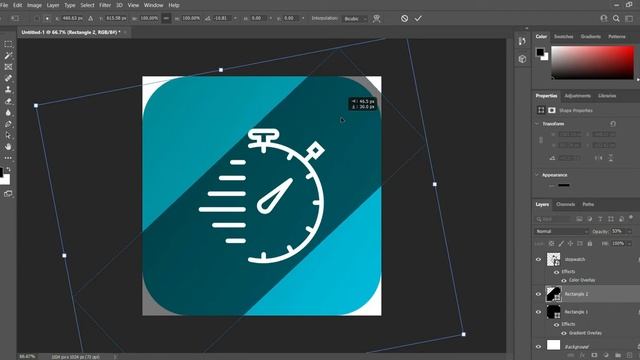Select the Rectangular Marquee tool
This screenshot has height=360, width=640.
point(8,44)
